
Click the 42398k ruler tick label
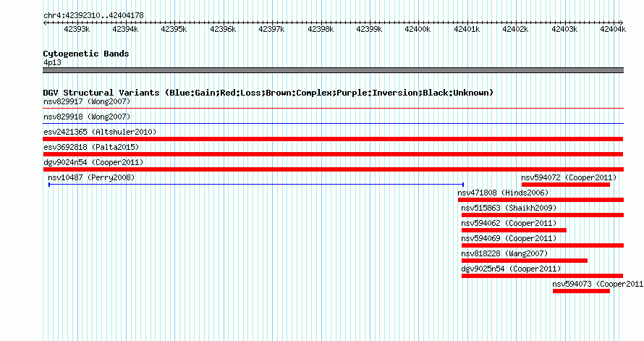click(321, 29)
